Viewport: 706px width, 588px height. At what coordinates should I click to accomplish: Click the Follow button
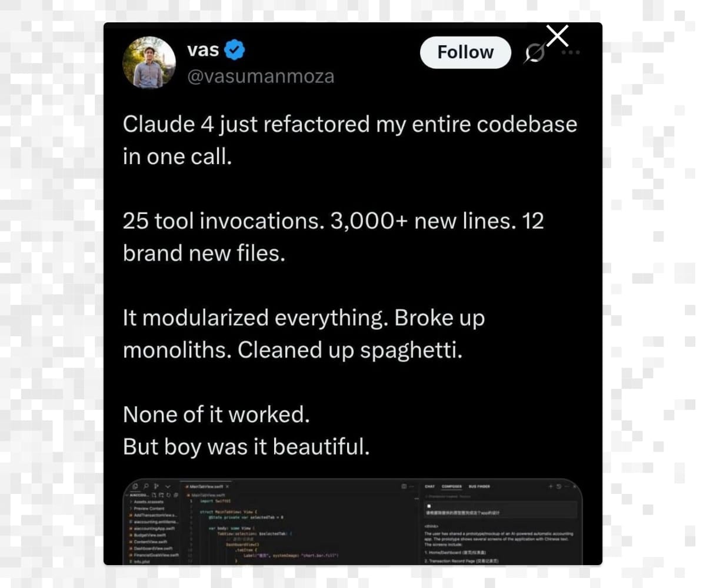point(465,52)
